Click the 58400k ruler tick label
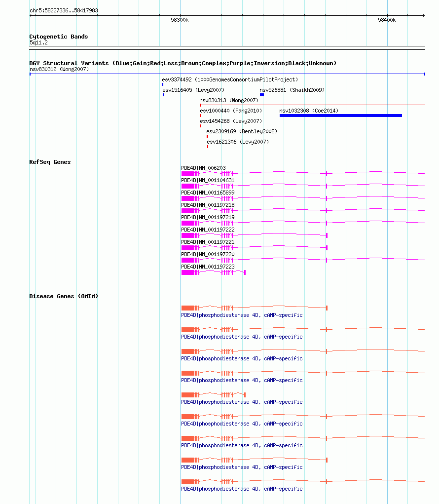 tap(387, 20)
